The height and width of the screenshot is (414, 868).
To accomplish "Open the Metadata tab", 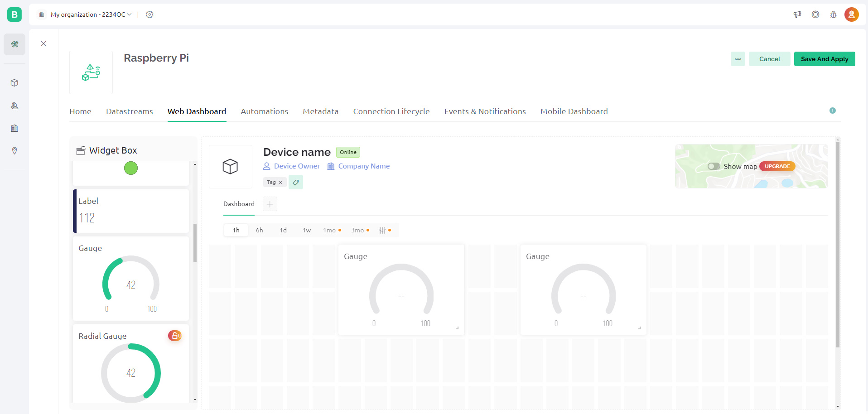I will (x=321, y=111).
